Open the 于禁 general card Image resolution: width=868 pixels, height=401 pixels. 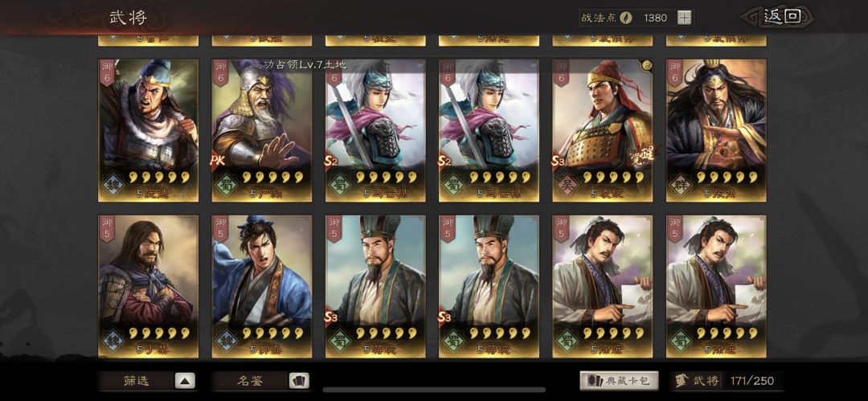(149, 286)
